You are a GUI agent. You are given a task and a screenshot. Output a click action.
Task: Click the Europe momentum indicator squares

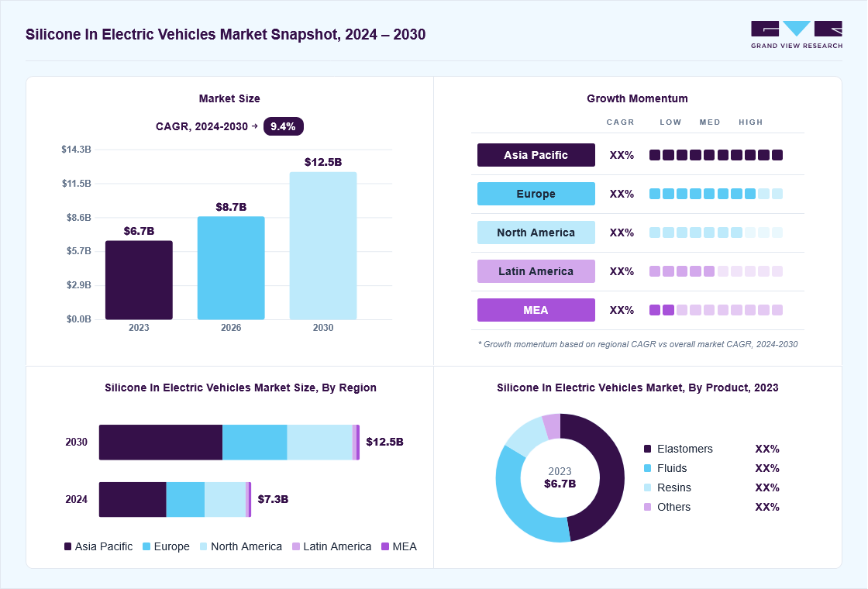pyautogui.click(x=716, y=194)
